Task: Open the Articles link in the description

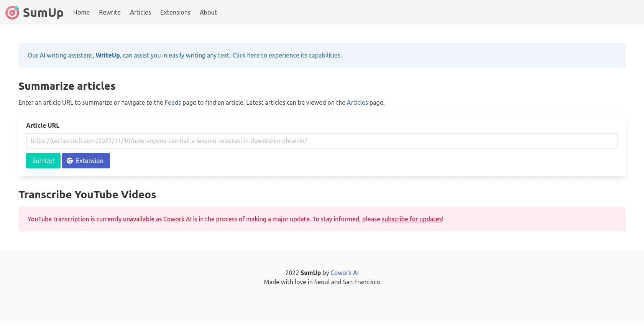Action: click(x=357, y=102)
